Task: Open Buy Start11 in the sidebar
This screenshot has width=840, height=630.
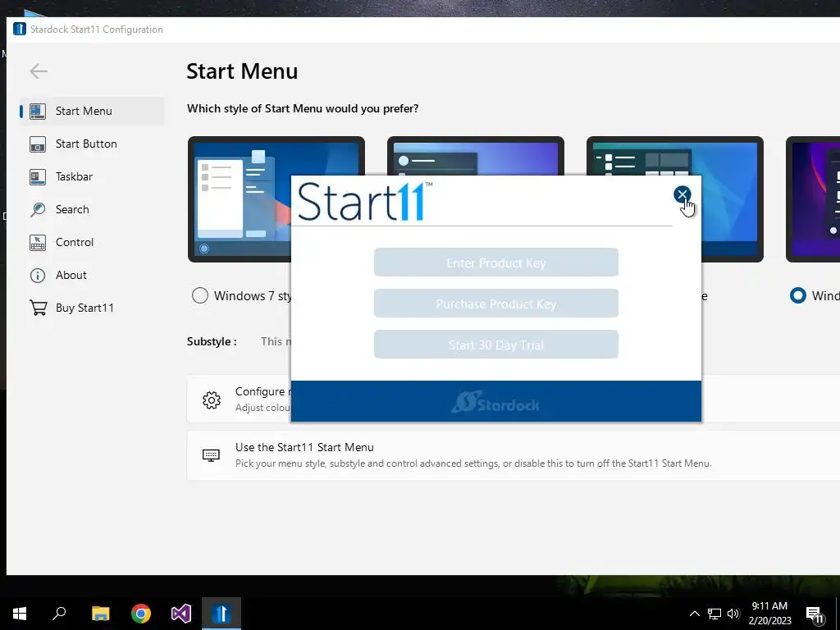Action: coord(92,308)
